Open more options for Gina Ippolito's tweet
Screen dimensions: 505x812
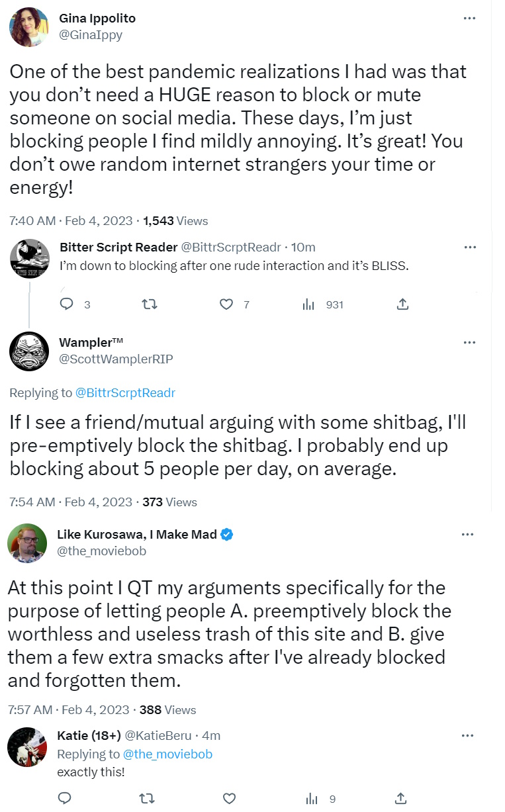coord(469,19)
